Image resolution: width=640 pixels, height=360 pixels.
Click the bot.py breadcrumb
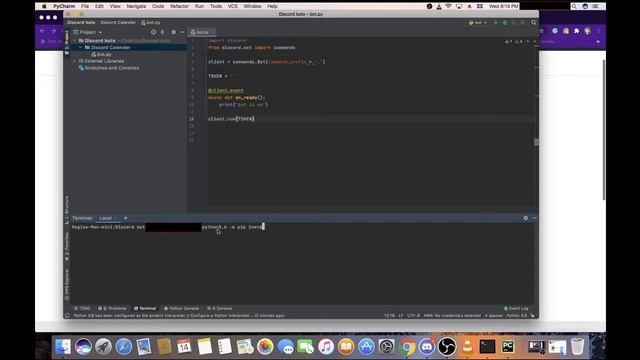point(151,22)
